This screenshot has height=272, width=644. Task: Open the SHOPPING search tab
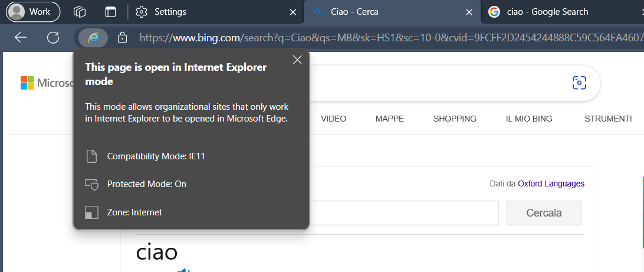click(455, 119)
